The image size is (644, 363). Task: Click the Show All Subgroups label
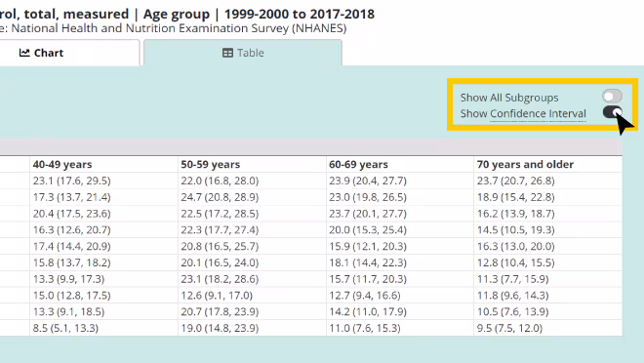509,98
